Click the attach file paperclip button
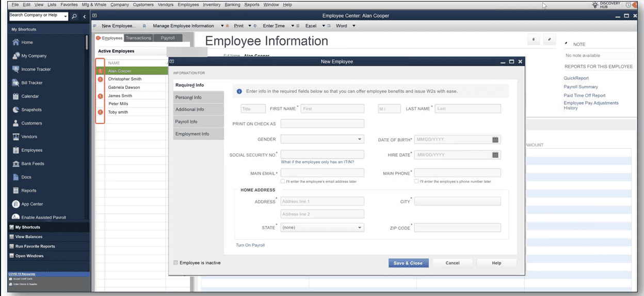Viewport: 644px width, 296px height. point(533,39)
